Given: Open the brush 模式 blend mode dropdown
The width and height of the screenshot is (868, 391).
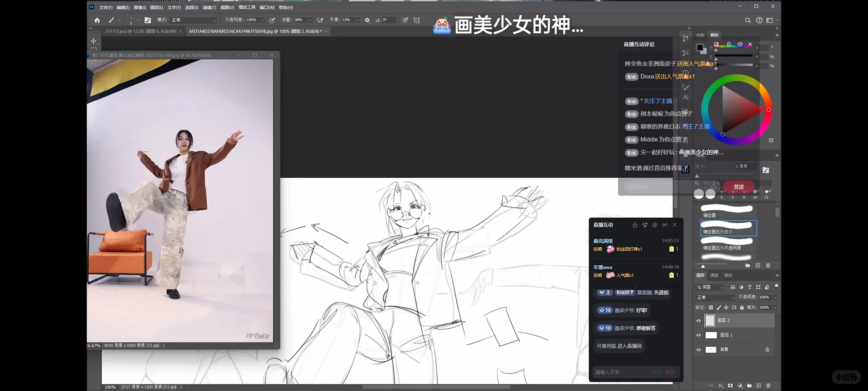Looking at the screenshot, I should tap(193, 20).
